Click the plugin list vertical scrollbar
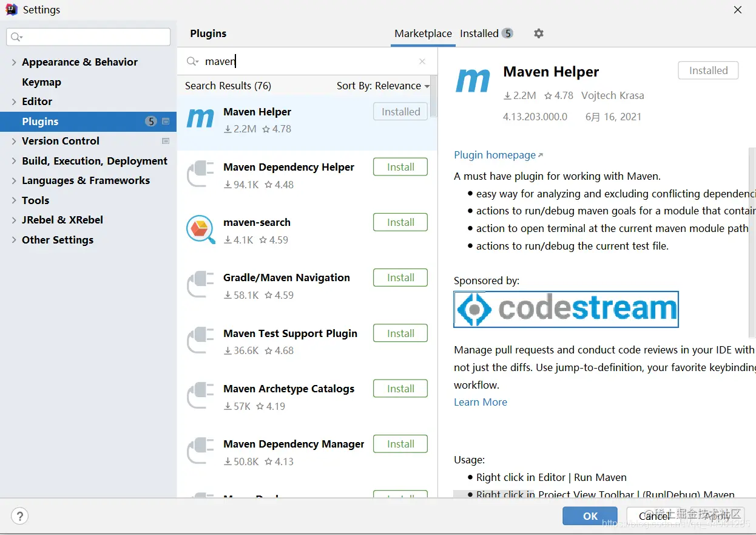The height and width of the screenshot is (535, 756). click(x=434, y=97)
